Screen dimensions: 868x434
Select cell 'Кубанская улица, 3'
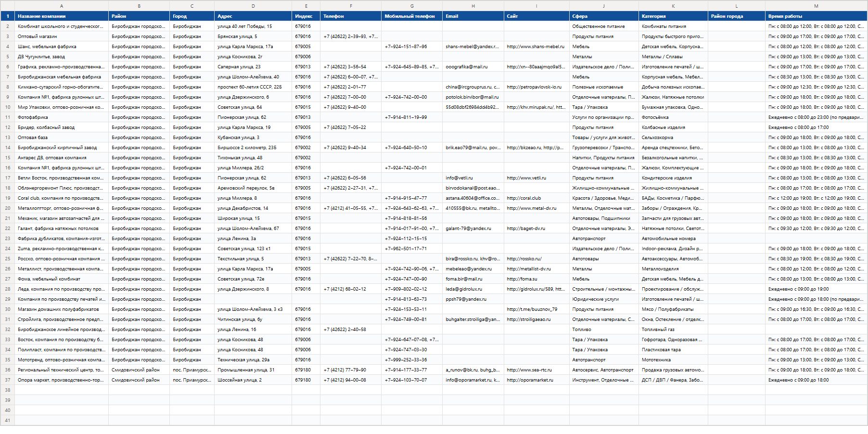click(x=253, y=138)
